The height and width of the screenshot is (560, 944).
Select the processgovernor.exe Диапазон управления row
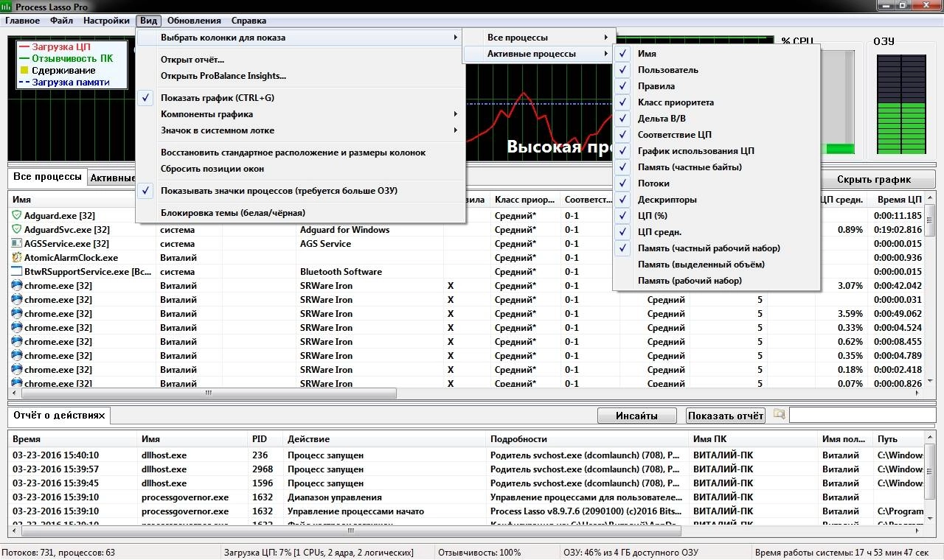[466, 497]
